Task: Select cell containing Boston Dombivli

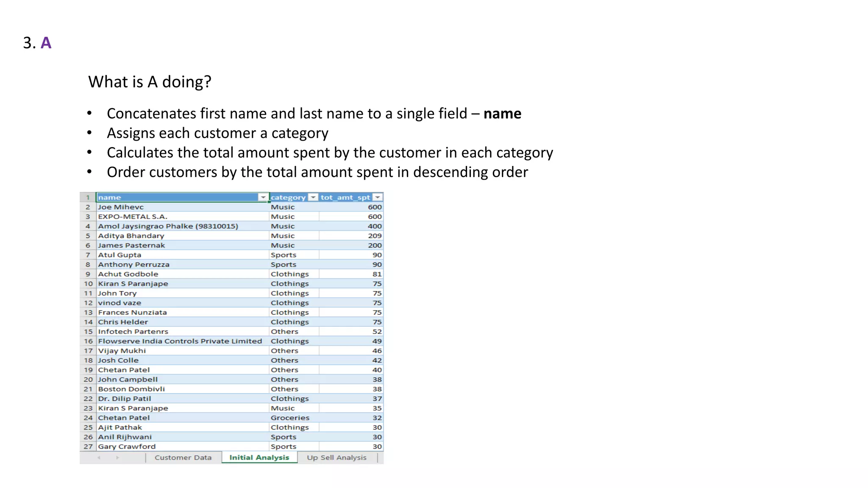Action: [x=183, y=389]
